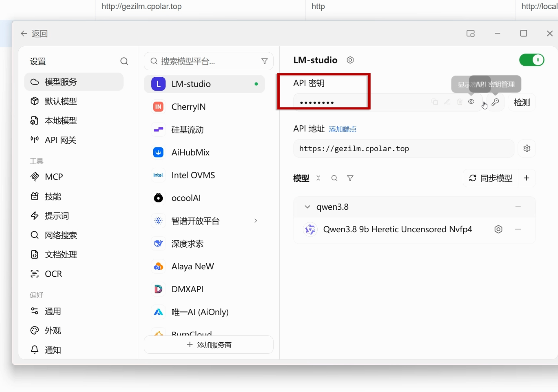Screen dimensions: 558x392
Task: Click http://gezilm.cpolar.top in the background window
Action: pos(141,6)
